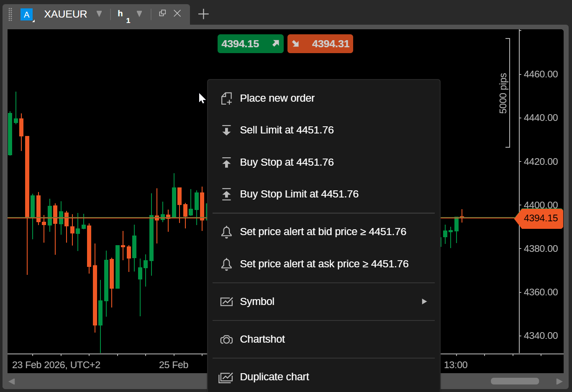Click the chart panel drag handle grip
Screen dimensions: 572x392
10,14
